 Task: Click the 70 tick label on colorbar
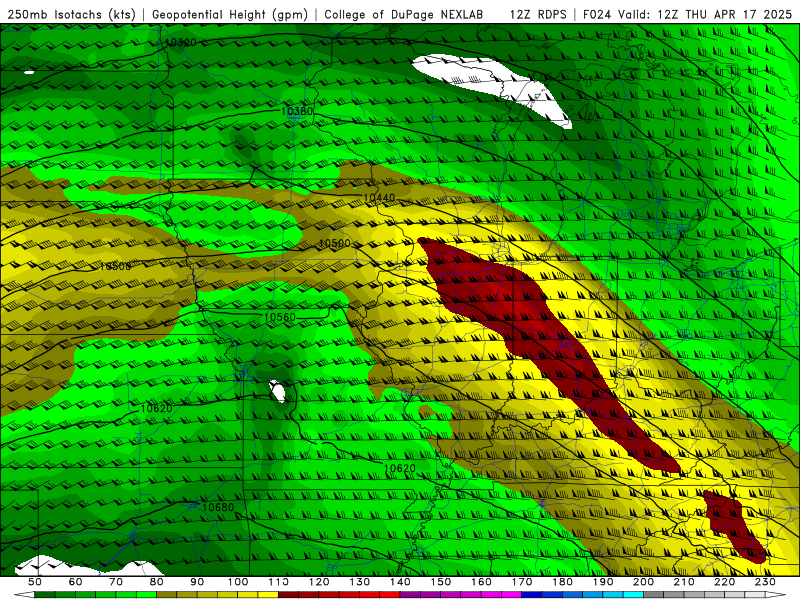tap(116, 582)
